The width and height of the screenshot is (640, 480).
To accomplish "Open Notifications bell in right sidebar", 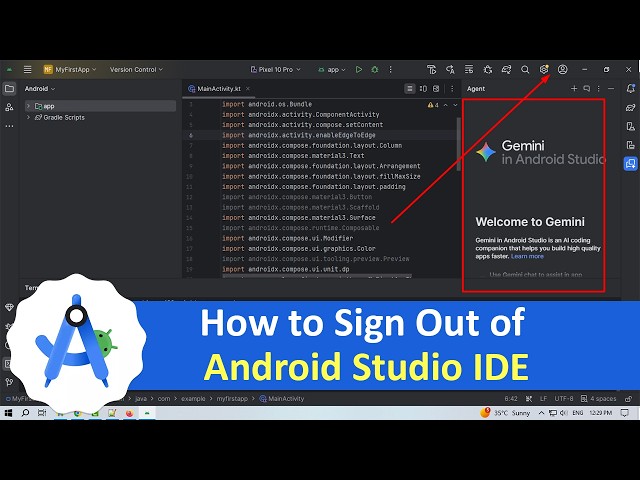I will click(630, 89).
